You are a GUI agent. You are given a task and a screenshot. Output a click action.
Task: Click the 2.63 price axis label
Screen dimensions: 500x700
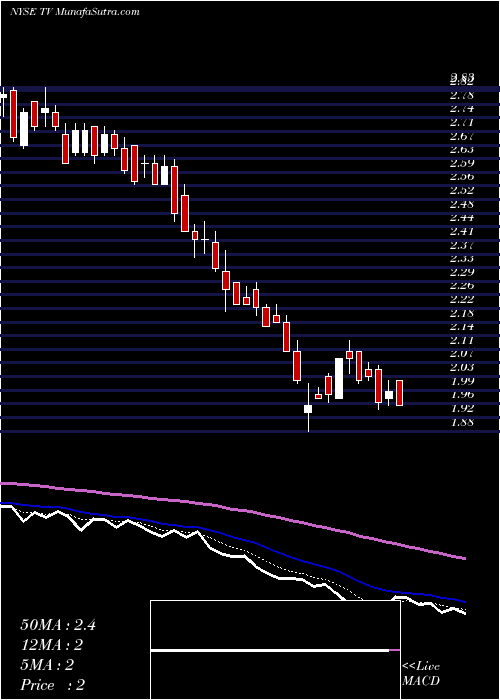[462, 149]
